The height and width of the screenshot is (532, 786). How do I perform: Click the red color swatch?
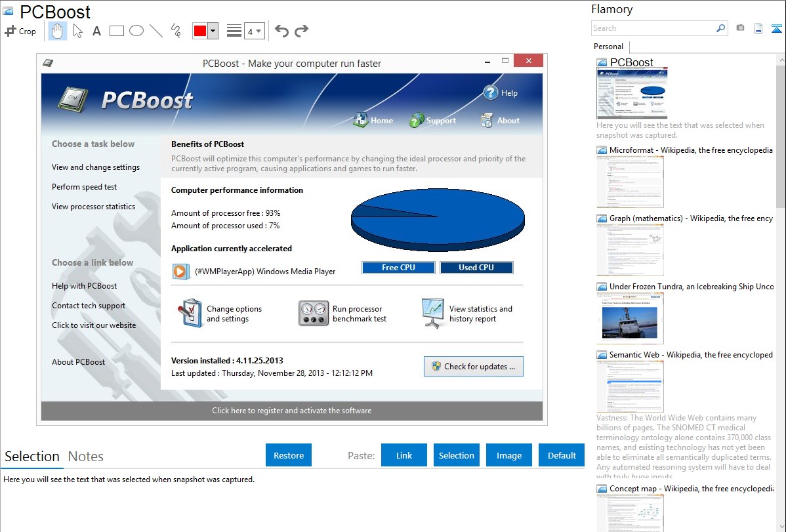click(x=200, y=31)
